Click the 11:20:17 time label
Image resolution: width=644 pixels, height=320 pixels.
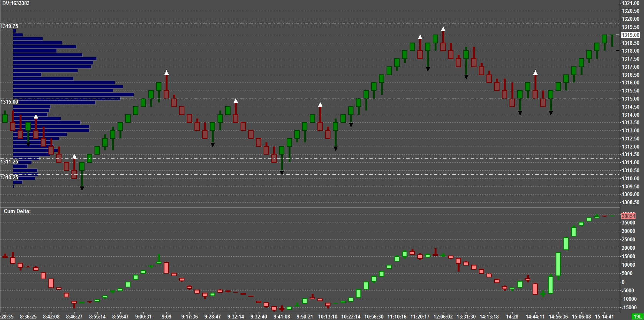tap(420, 317)
